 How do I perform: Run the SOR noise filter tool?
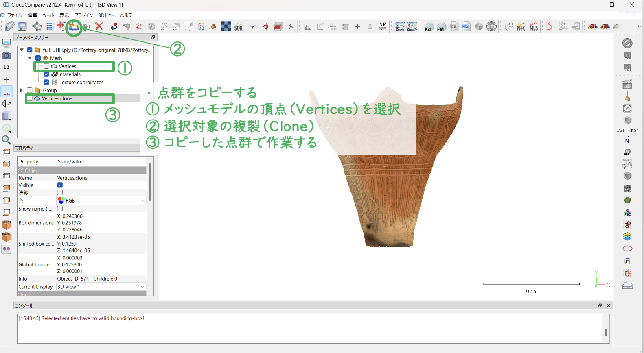[x=239, y=27]
